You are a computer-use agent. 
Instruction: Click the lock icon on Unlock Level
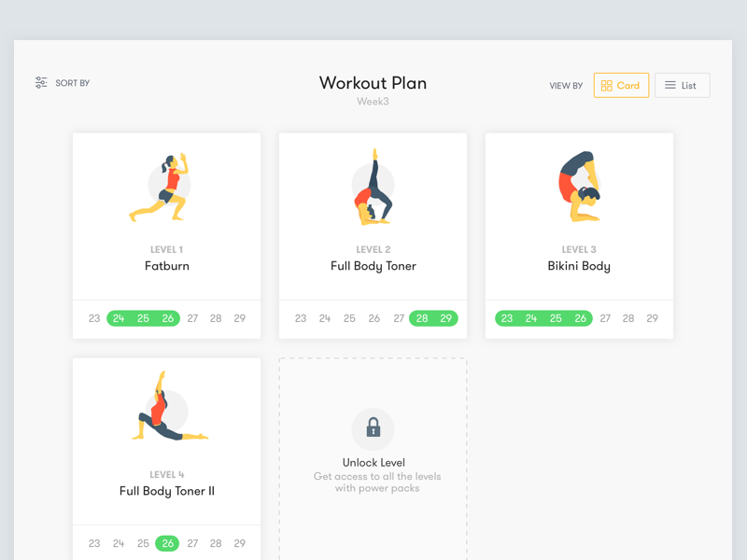point(373,427)
